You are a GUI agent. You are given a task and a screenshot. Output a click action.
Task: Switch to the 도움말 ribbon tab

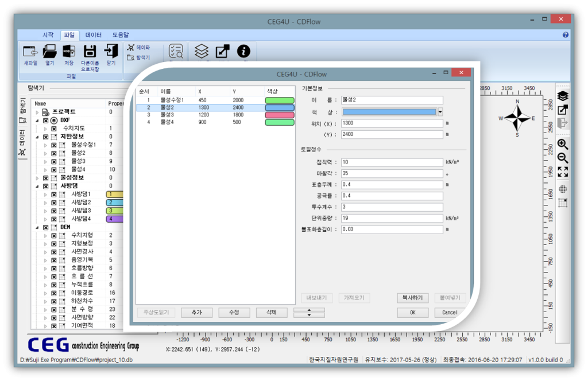click(121, 35)
